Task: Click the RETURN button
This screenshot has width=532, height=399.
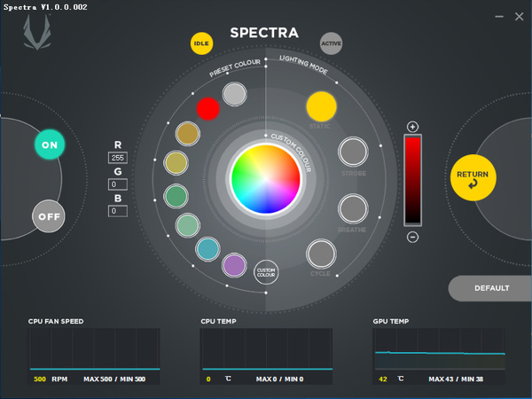Action: tap(473, 177)
